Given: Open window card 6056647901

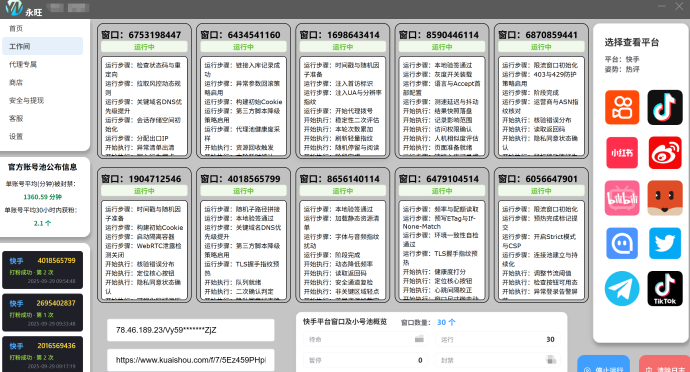Looking at the screenshot, I should (541, 235).
